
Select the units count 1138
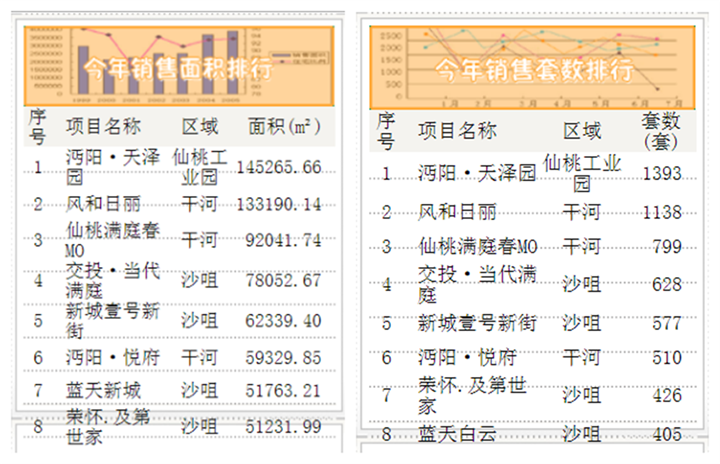click(662, 212)
